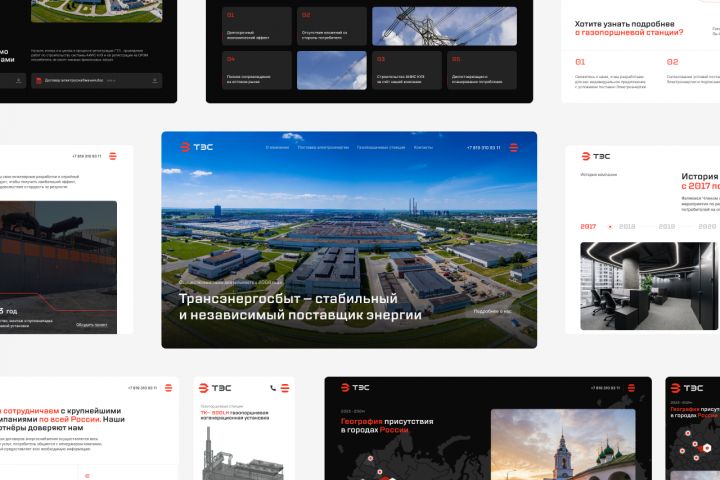This screenshot has width=720, height=480.
Task: Click the ТЭС logo in the ТК-500LH mobile mockup
Action: 215,388
